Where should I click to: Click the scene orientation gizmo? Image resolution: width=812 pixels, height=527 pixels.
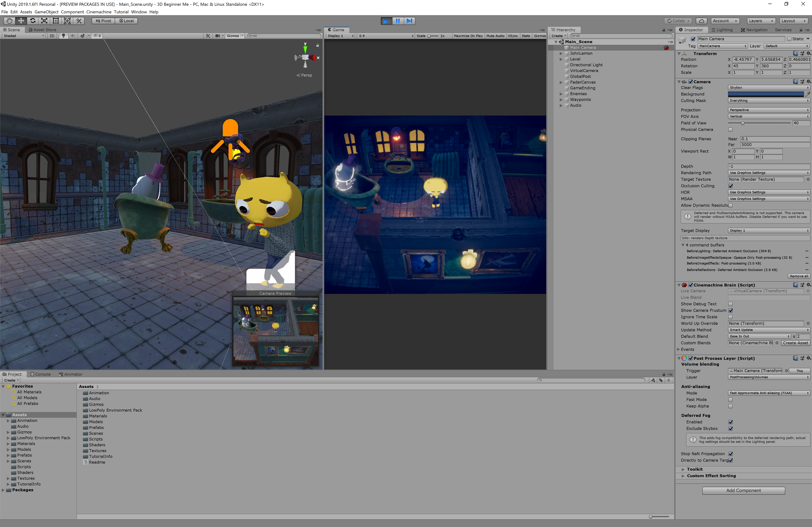(x=305, y=57)
